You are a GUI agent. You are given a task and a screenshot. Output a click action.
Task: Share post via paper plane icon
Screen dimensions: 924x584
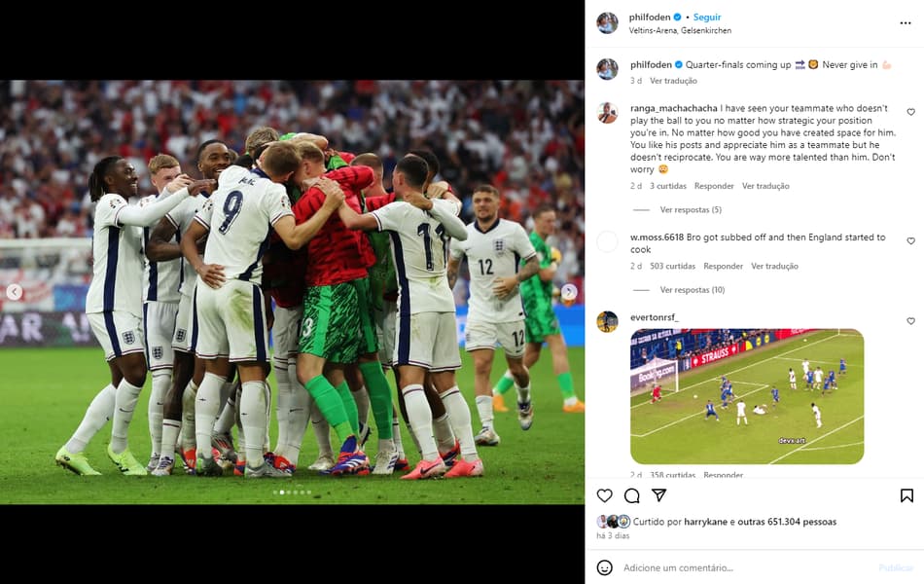coord(658,495)
